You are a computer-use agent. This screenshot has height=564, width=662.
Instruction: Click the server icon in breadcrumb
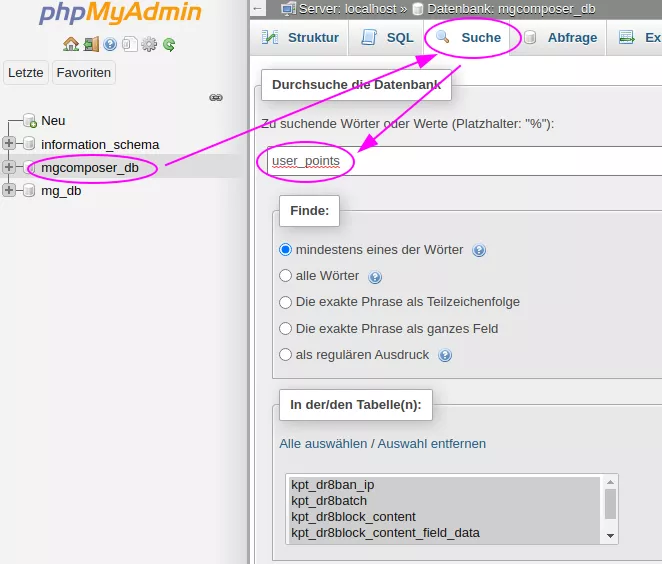288,8
